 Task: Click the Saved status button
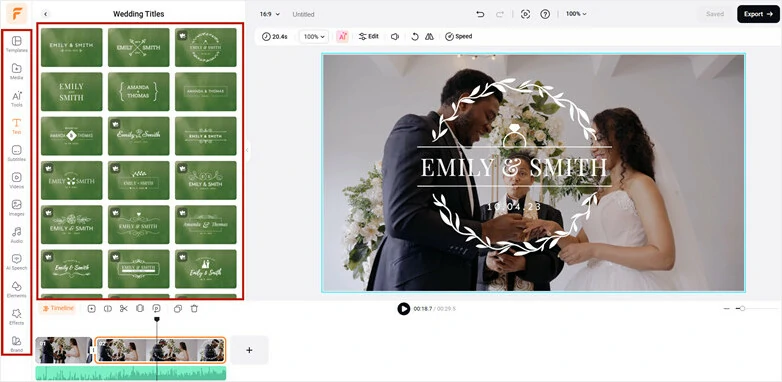tap(715, 14)
